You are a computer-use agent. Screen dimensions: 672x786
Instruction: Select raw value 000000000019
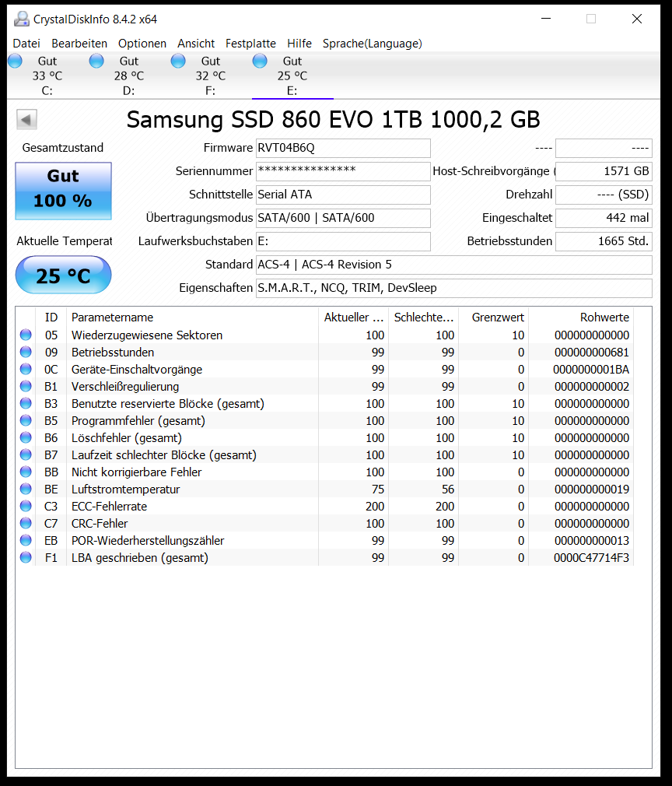coord(592,489)
